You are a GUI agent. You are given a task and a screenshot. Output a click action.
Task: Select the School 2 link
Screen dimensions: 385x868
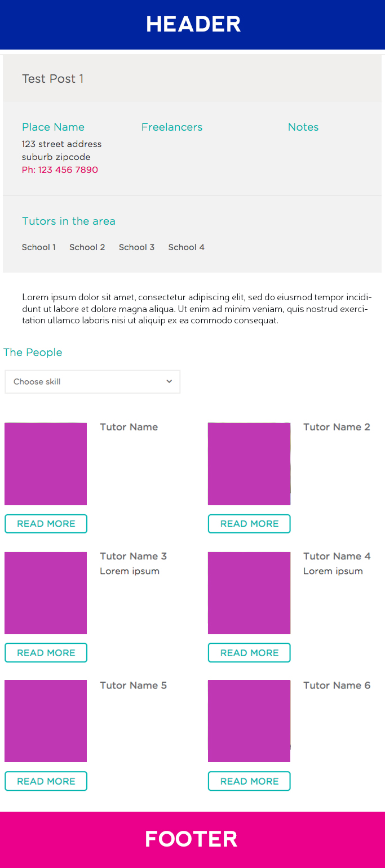87,247
